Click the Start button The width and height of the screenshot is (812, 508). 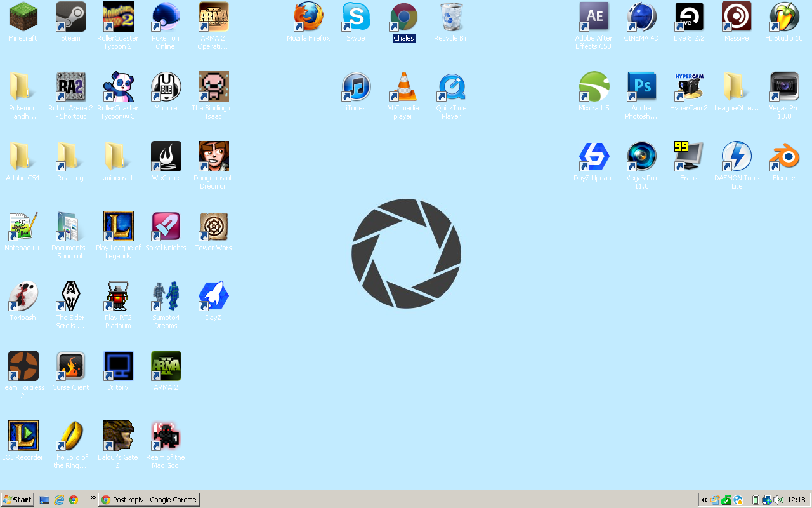pyautogui.click(x=18, y=500)
